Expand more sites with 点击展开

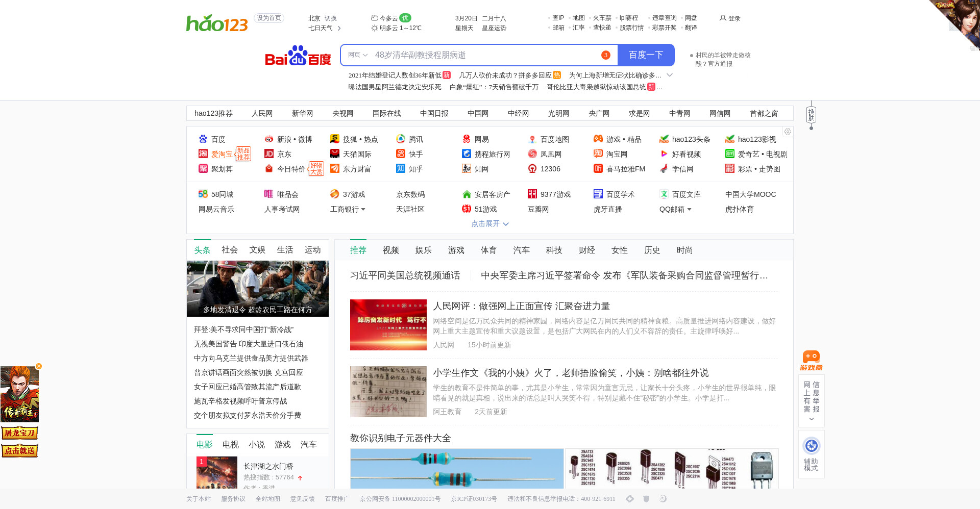click(489, 224)
